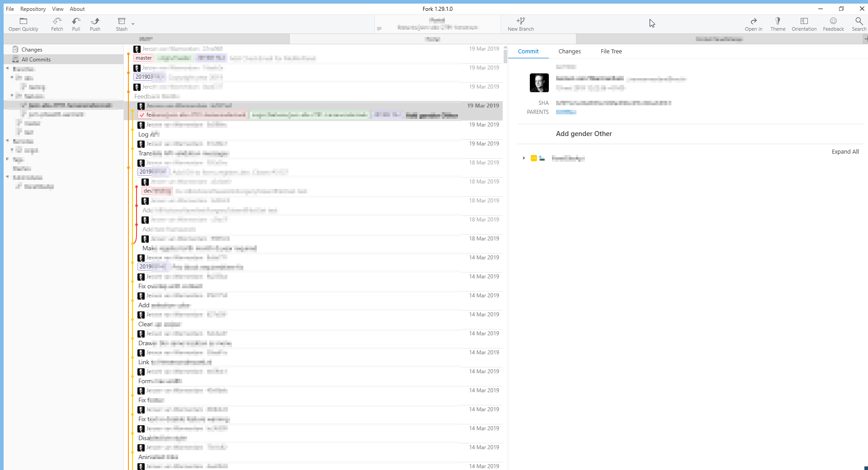Change layout with the Orientation icon

804,24
